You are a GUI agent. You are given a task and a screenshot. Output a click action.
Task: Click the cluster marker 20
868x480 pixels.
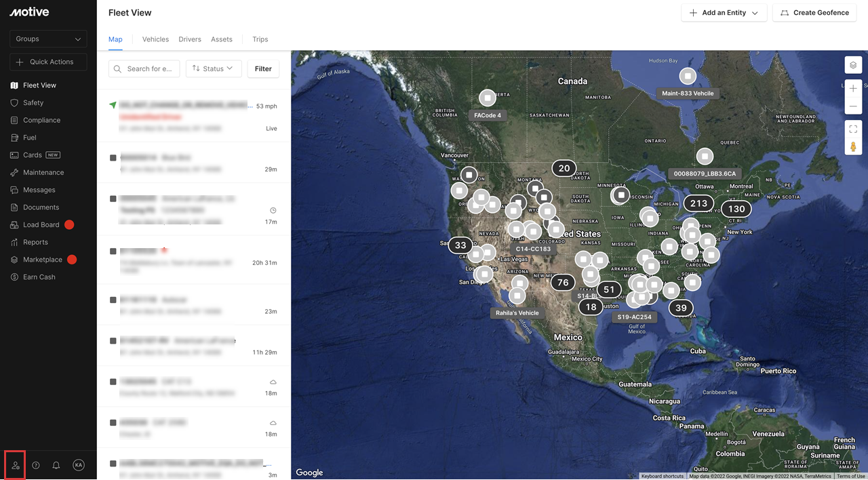[564, 168]
